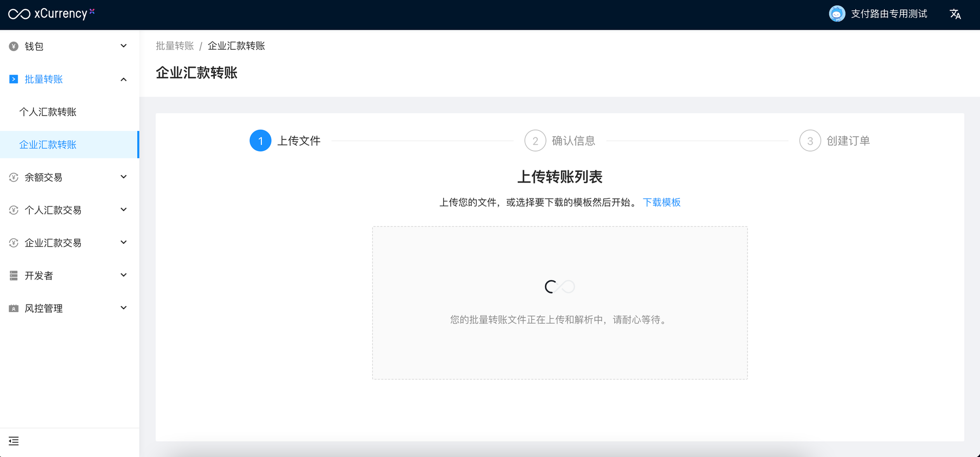Open the language translation icon
Viewport: 980px width, 457px height.
(x=955, y=14)
